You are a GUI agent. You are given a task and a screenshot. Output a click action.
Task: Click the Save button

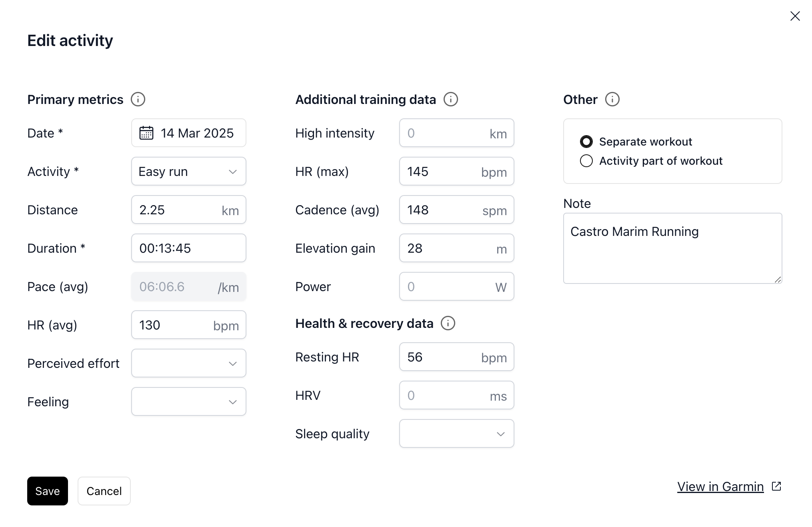(48, 491)
